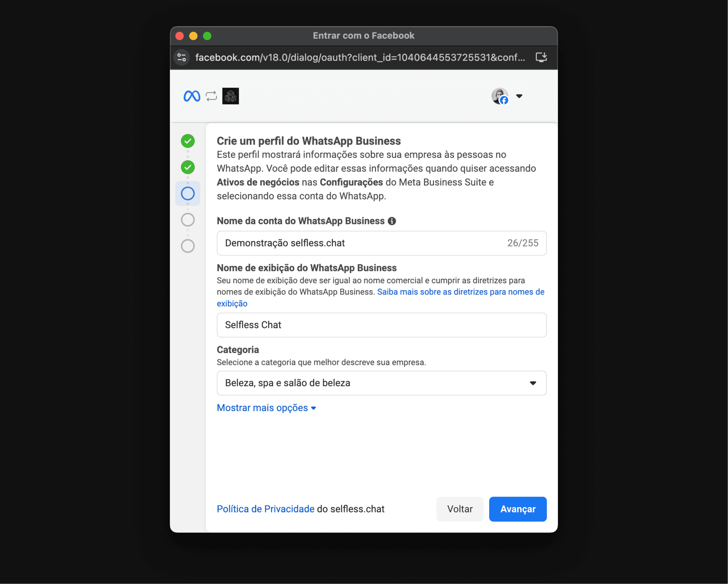The width and height of the screenshot is (728, 584).
Task: Click the install app icon in address bar
Action: [541, 57]
